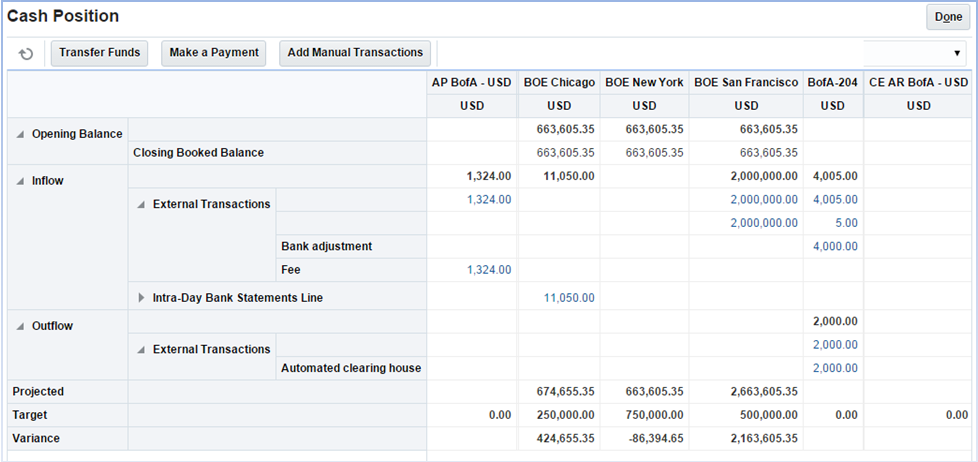Viewport: 978px width, 462px height.
Task: Open the 1,324.00 Fee amount link
Action: [489, 270]
